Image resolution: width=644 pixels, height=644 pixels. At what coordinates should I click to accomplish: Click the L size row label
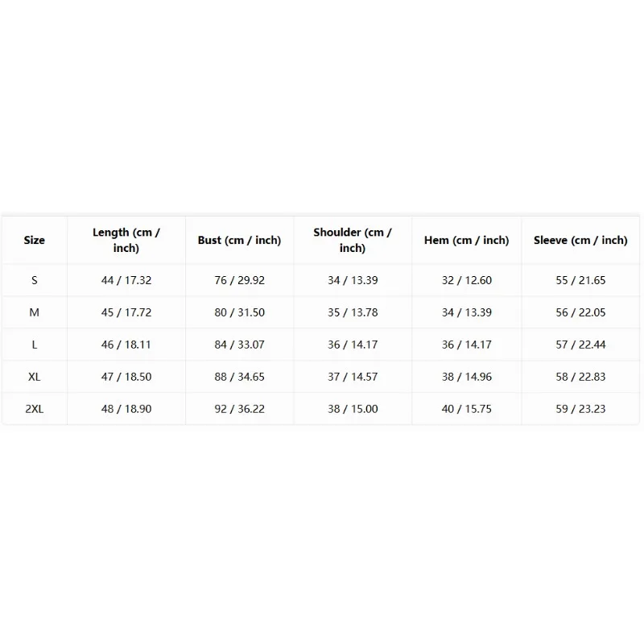[34, 345]
